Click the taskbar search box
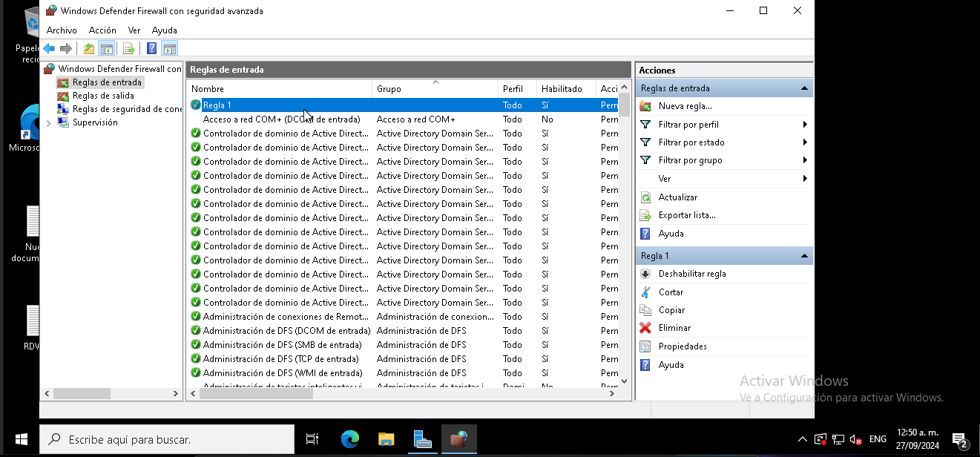Image resolution: width=980 pixels, height=457 pixels. (x=167, y=439)
